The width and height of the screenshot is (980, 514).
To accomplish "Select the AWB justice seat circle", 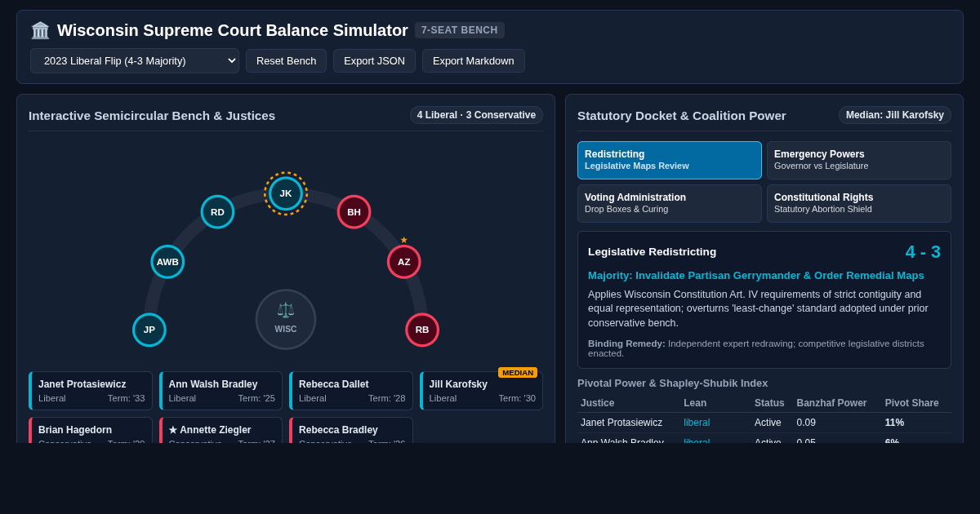I will (x=167, y=262).
